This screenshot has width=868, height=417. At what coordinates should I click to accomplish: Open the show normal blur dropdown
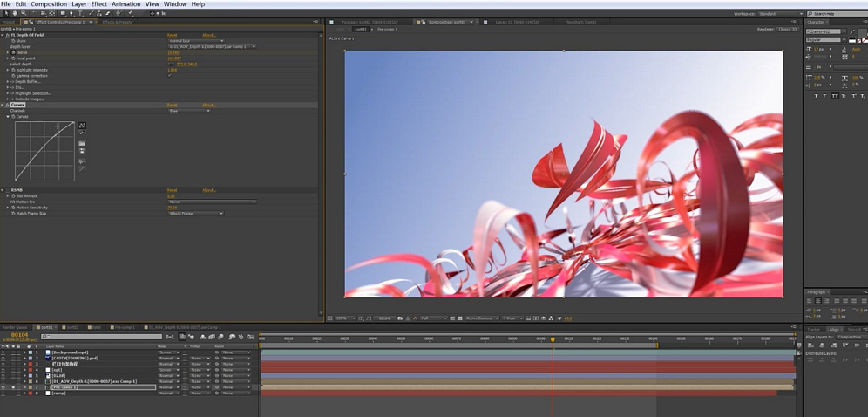[196, 41]
